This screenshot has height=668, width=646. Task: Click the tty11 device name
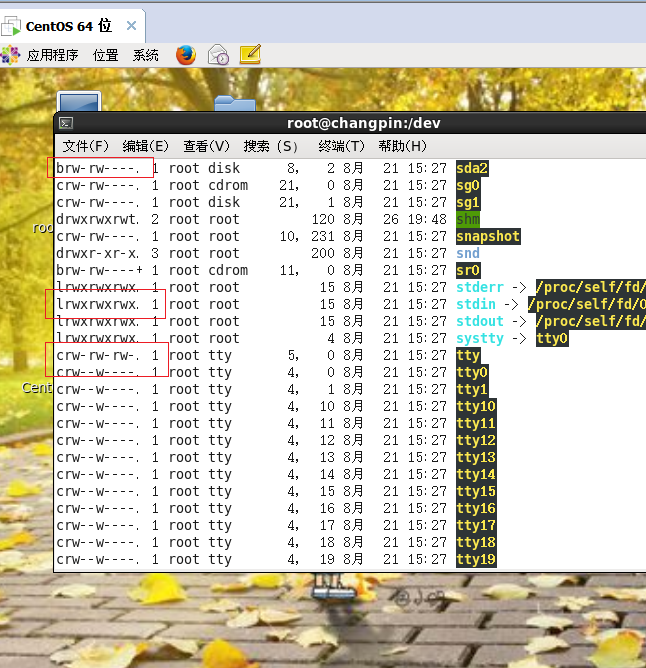click(476, 423)
